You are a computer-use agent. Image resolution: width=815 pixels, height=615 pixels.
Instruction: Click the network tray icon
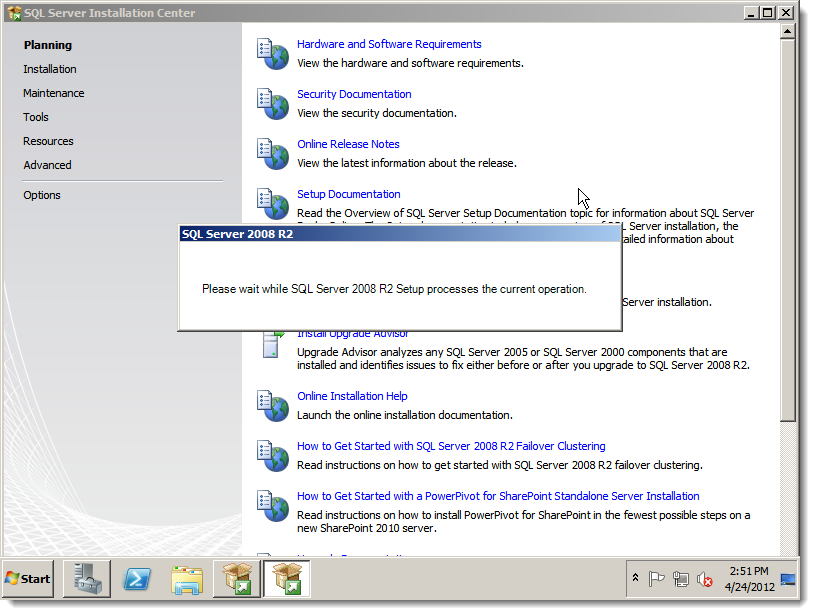click(680, 579)
